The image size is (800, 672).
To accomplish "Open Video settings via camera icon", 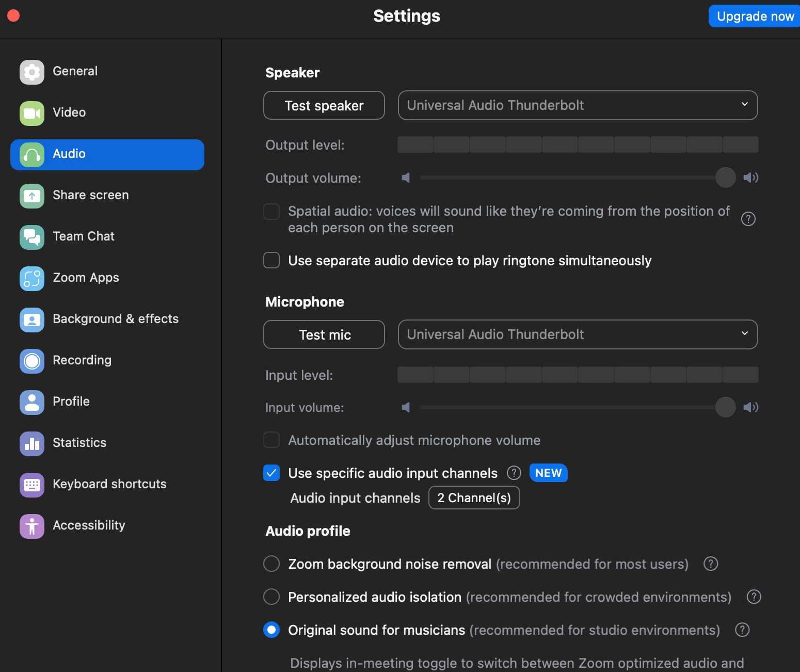I will 32,114.
